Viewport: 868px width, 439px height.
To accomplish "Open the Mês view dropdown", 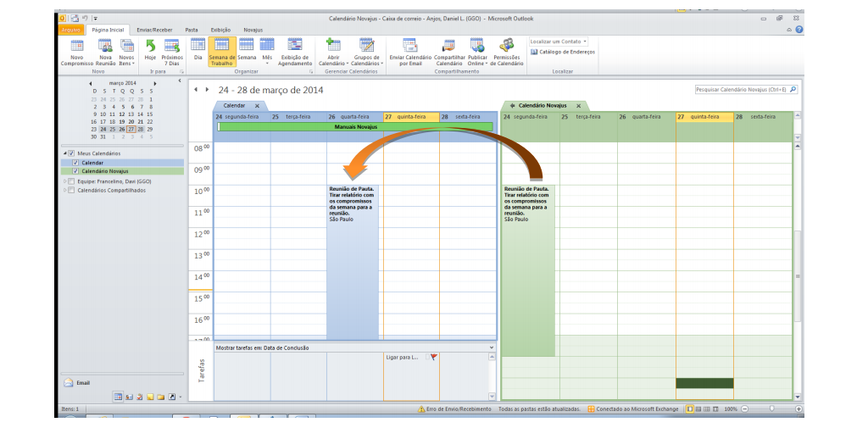I will click(x=267, y=53).
